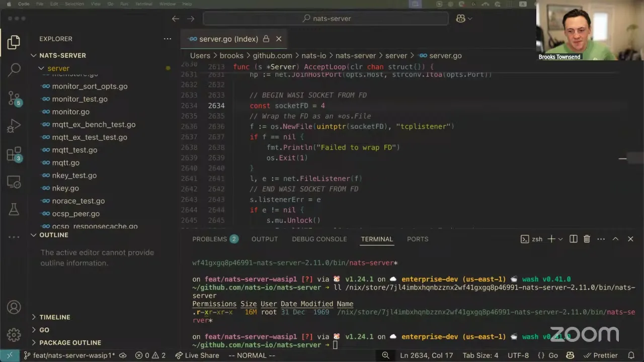Expand the GO section
Image resolution: width=644 pixels, height=362 pixels.
point(44,330)
